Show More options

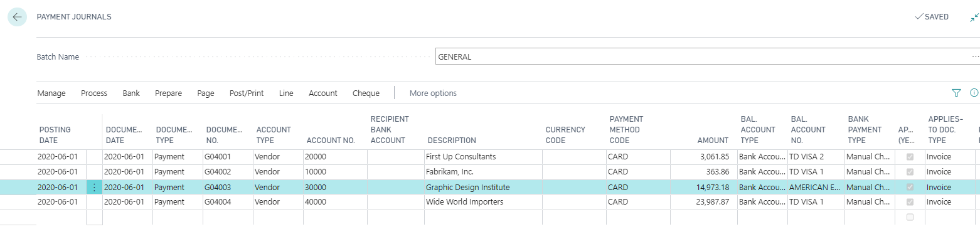point(433,93)
